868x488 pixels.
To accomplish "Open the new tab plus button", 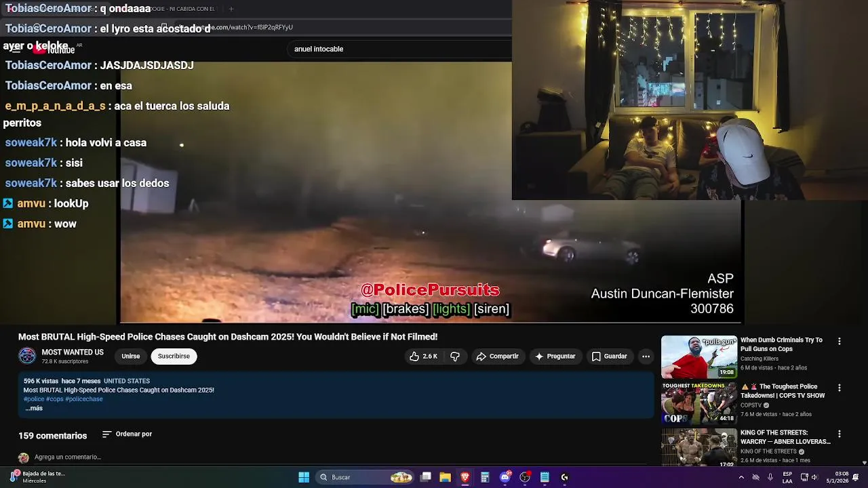I will click(x=231, y=9).
